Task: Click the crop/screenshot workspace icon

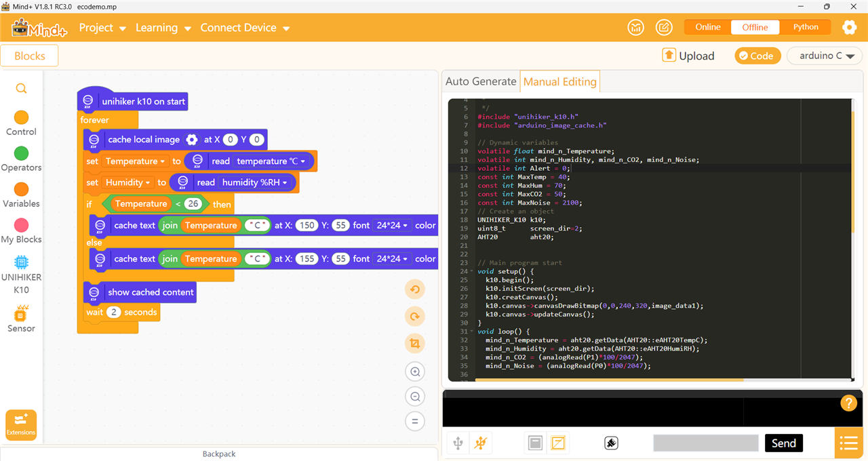Action: (x=415, y=344)
